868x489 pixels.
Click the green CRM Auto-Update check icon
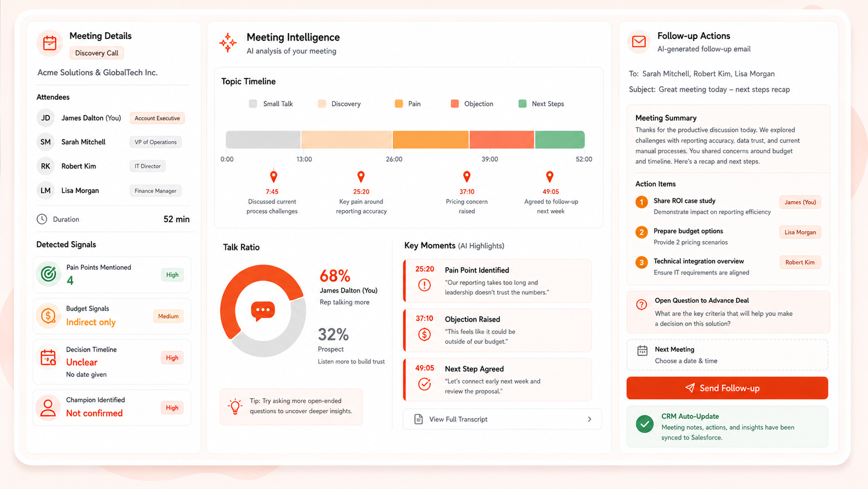coord(645,424)
